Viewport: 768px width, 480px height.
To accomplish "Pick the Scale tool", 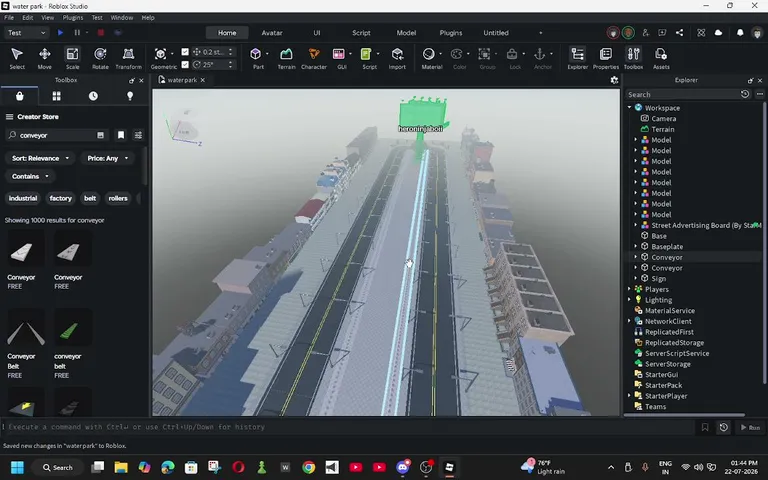I will coord(72,58).
